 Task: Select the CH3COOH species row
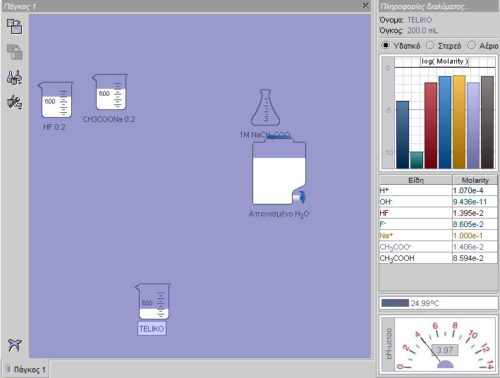tap(438, 258)
